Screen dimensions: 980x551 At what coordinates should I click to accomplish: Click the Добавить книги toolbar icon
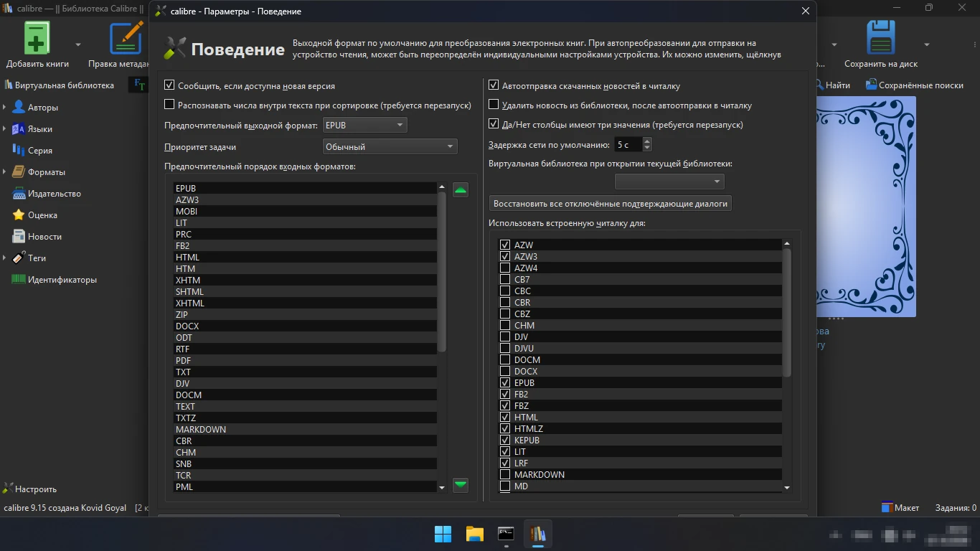[37, 37]
